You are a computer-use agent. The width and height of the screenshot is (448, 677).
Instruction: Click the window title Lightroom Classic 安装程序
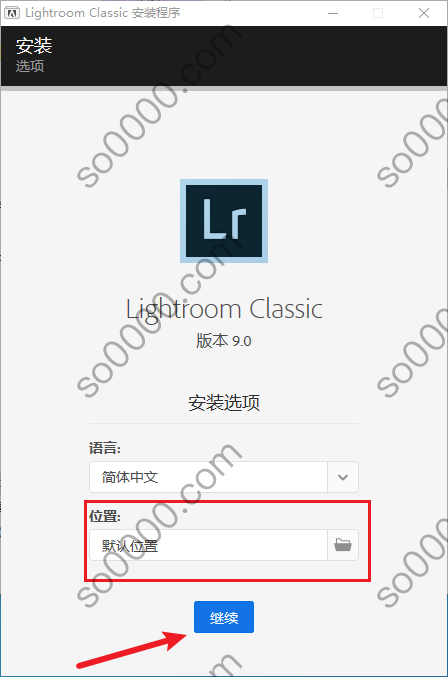[x=103, y=13]
